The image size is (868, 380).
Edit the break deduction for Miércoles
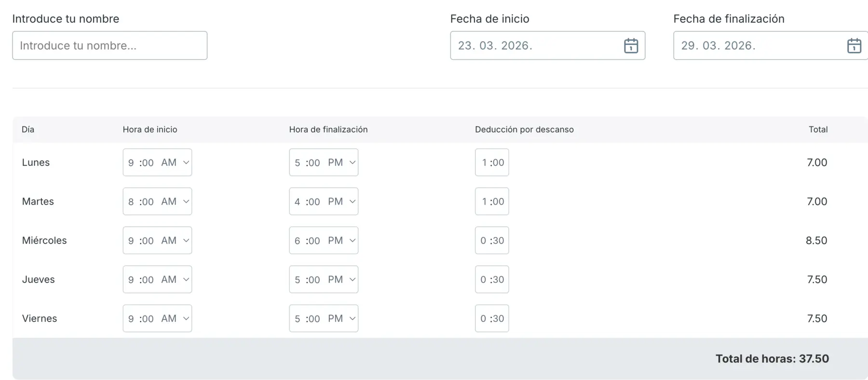492,240
